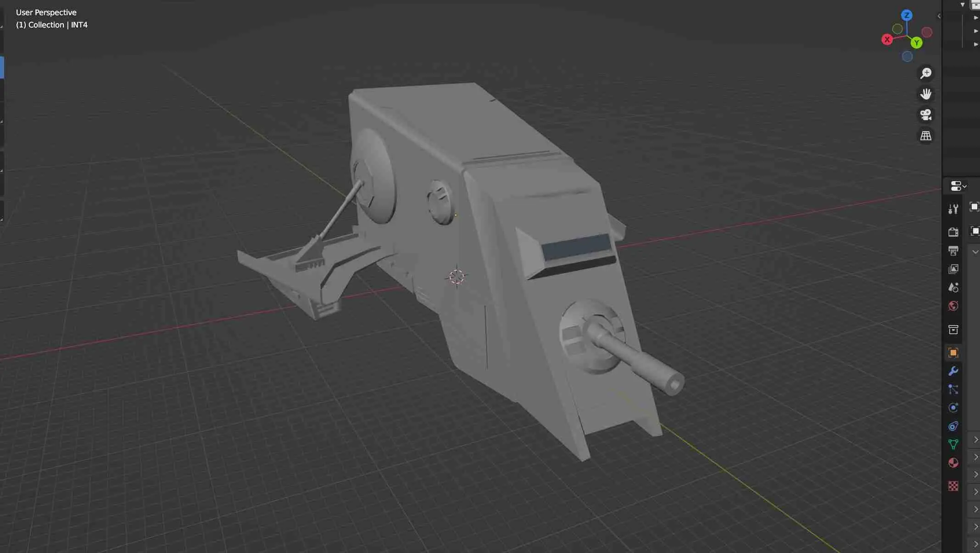Image resolution: width=980 pixels, height=553 pixels.
Task: Open the Modifiers wrench tab
Action: coord(953,371)
